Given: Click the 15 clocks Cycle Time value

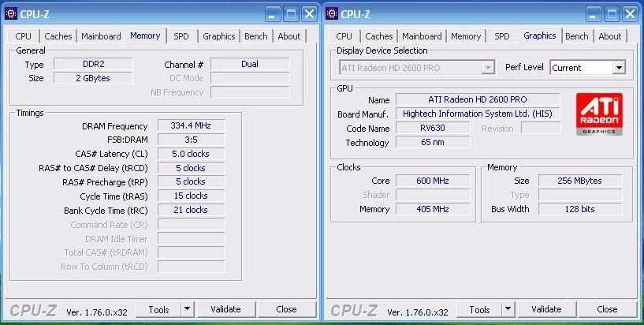Looking at the screenshot, I should pyautogui.click(x=191, y=196).
